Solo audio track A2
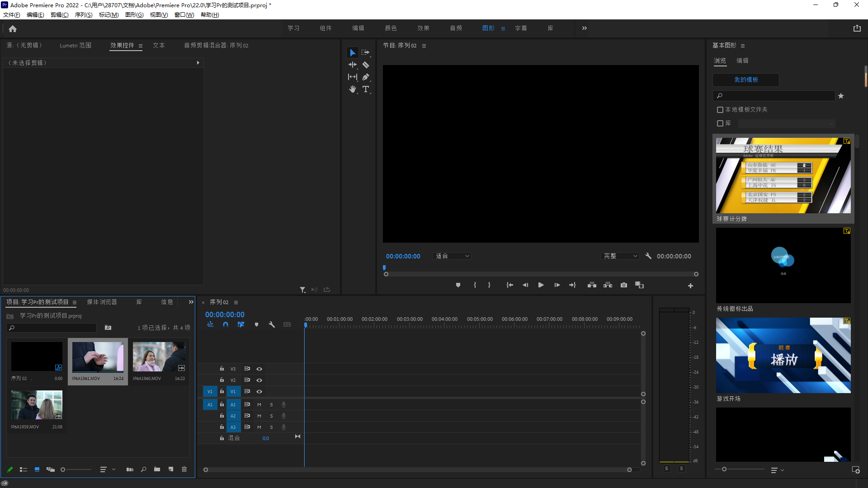 pyautogui.click(x=271, y=416)
